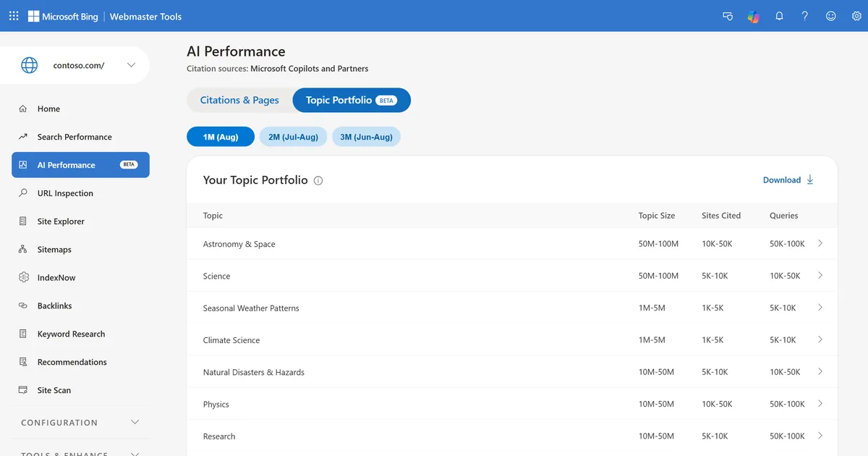Expand the Climate Science row chevron
Viewport: 868px width, 456px height.
[x=820, y=339]
